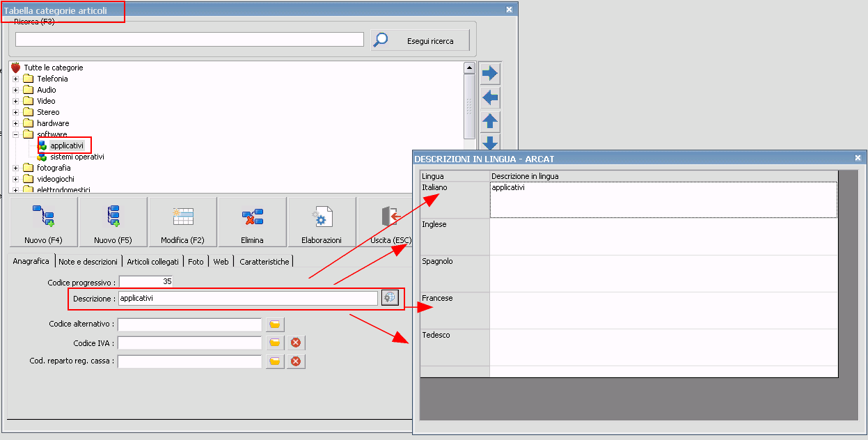Click the down blue arrow button
The image size is (868, 440).
coord(490,143)
